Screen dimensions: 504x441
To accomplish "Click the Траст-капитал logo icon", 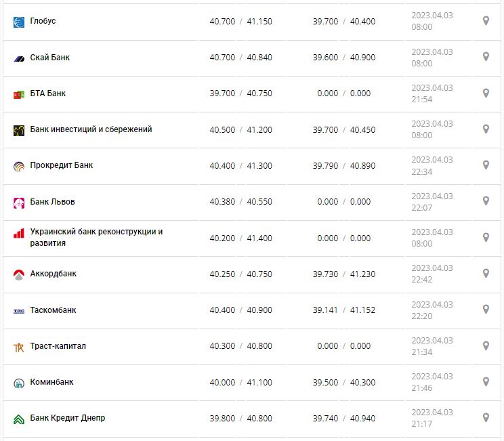I will point(19,347).
